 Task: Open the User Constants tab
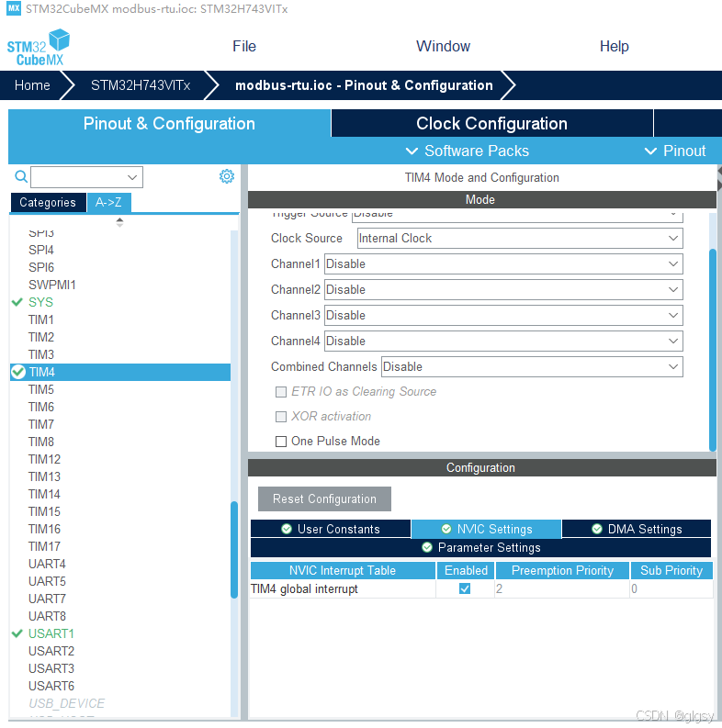point(331,529)
